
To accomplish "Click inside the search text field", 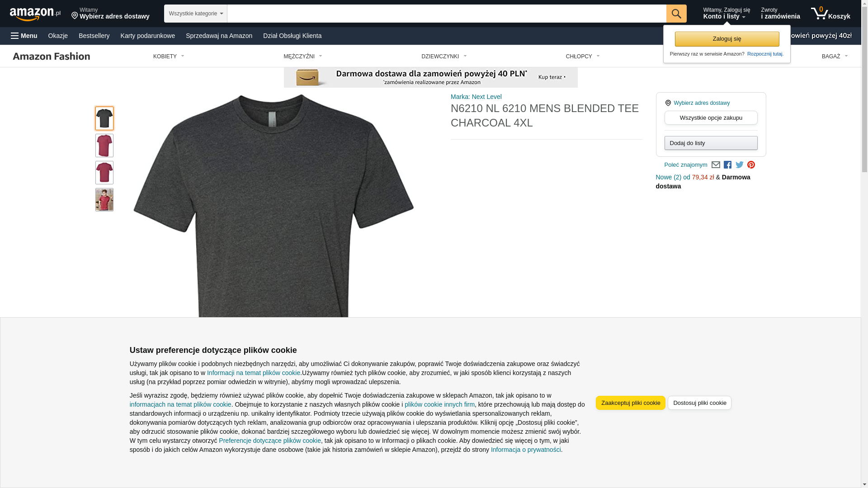I will [x=447, y=14].
